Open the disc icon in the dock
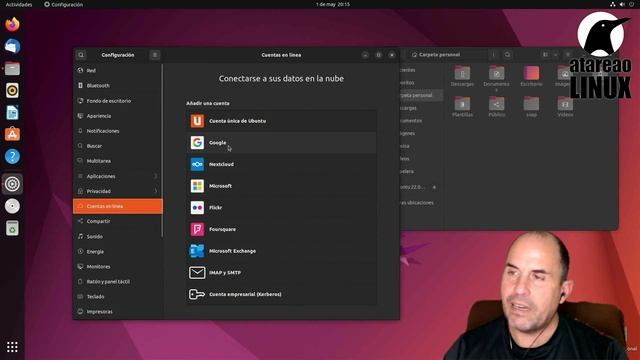The image size is (640, 360). [x=12, y=206]
